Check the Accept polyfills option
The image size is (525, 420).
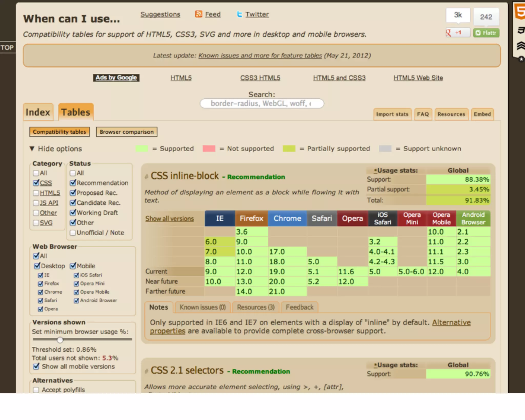pyautogui.click(x=36, y=390)
